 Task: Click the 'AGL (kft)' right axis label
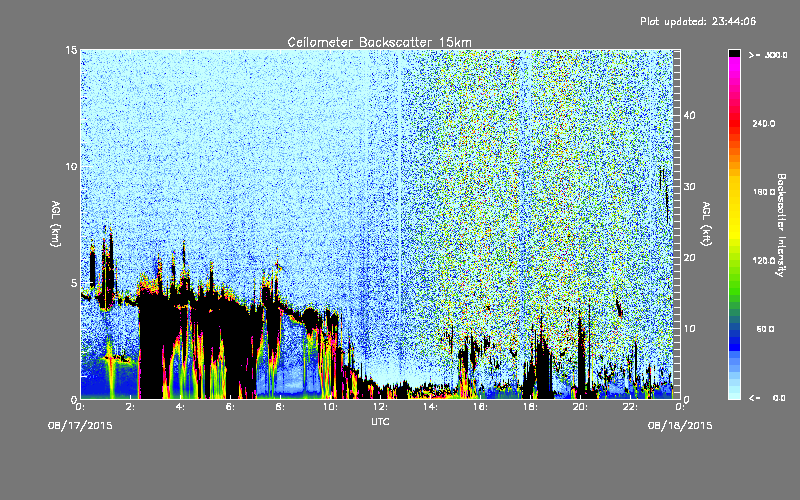click(707, 224)
